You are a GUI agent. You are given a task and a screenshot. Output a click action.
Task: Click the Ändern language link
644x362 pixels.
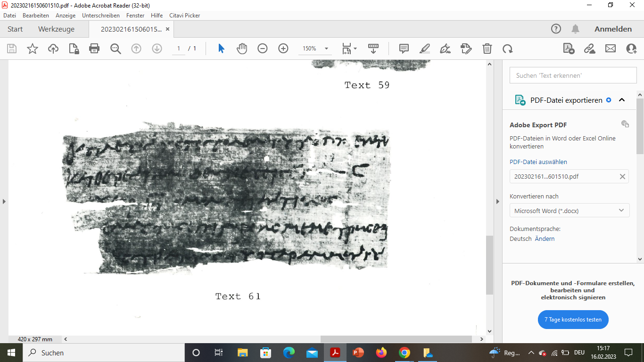pyautogui.click(x=545, y=239)
